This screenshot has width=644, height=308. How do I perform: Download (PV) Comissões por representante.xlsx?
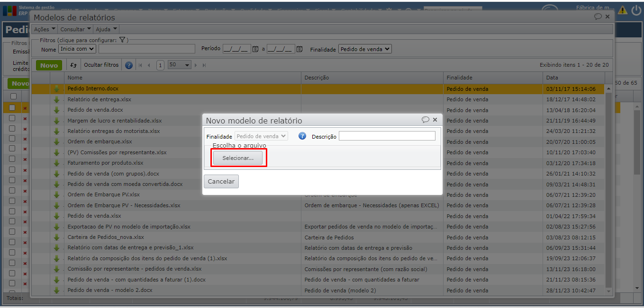coord(57,152)
